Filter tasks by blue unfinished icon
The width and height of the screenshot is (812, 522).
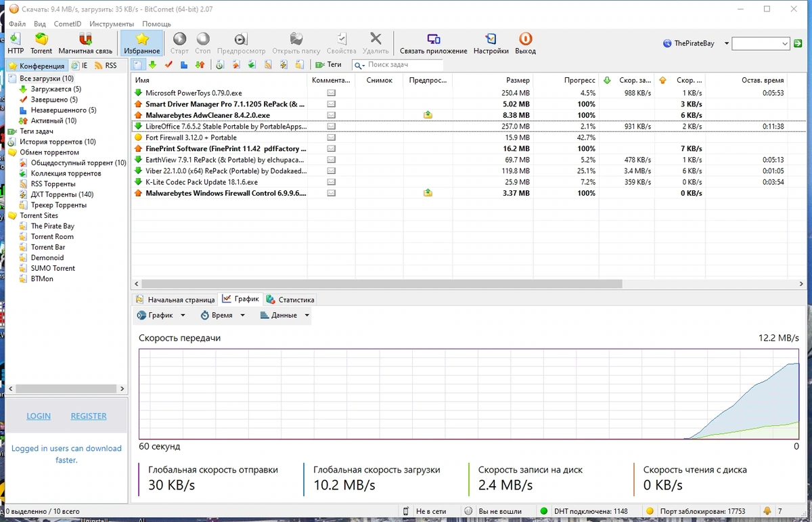point(184,65)
